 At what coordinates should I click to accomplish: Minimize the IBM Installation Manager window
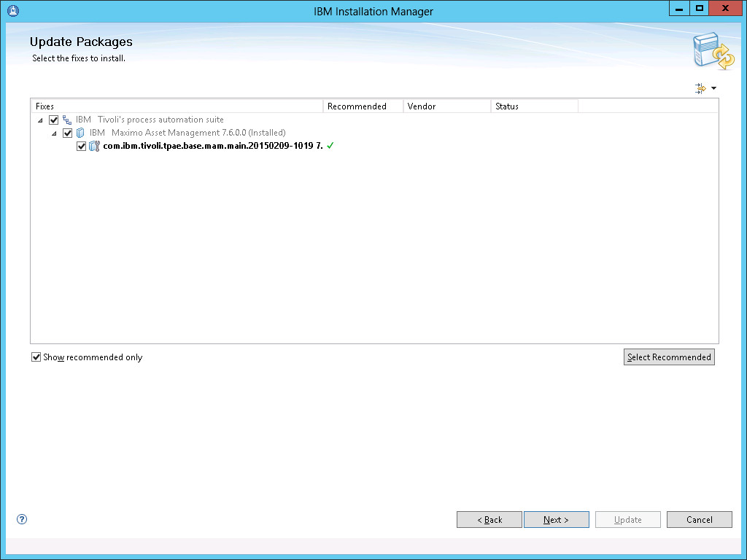[679, 9]
